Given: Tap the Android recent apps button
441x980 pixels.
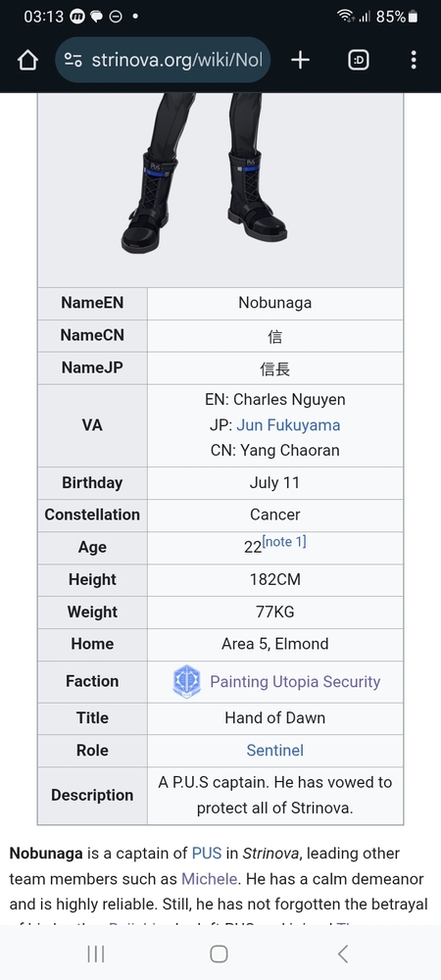Looking at the screenshot, I should [x=96, y=954].
